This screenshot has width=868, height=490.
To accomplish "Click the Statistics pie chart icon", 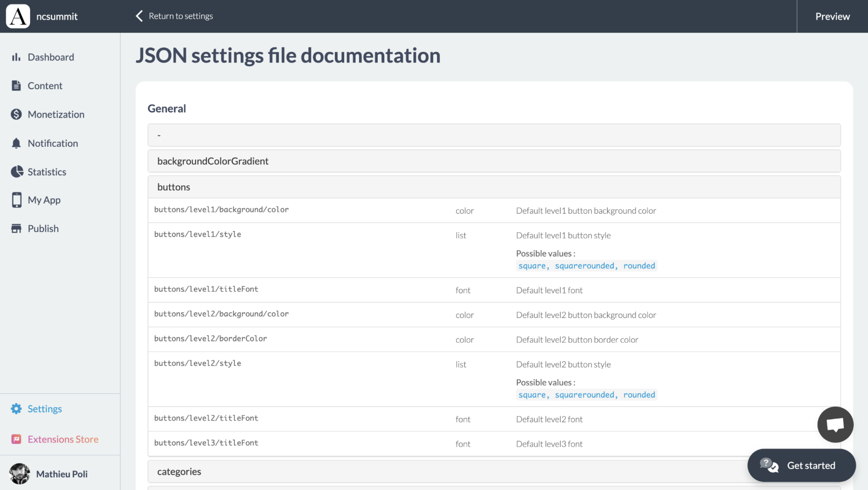I will click(x=16, y=172).
